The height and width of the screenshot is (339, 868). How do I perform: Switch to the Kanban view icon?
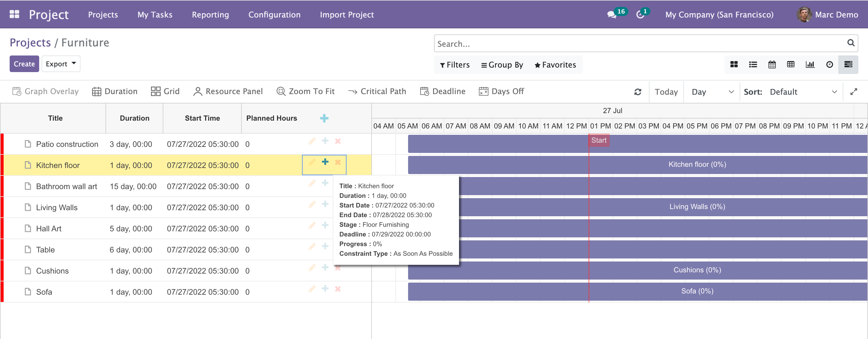tap(734, 65)
